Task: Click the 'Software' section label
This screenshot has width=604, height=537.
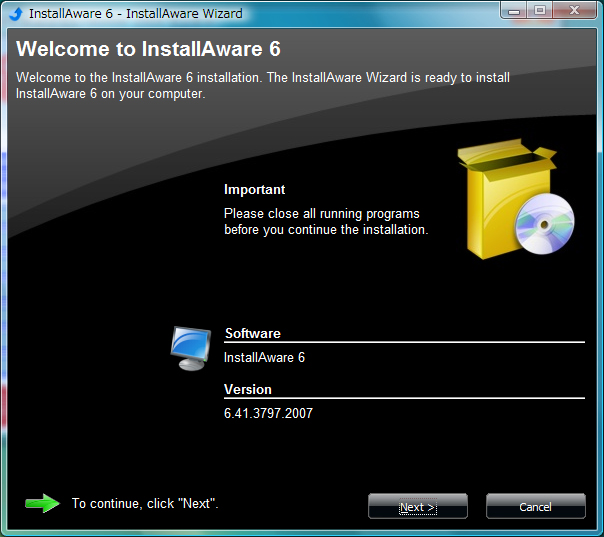Action: click(253, 333)
